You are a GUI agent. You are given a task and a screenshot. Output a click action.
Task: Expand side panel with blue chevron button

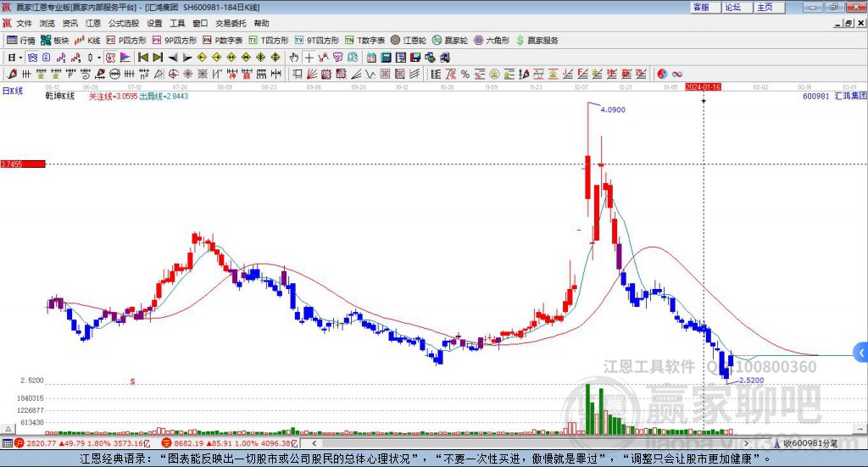pyautogui.click(x=861, y=353)
